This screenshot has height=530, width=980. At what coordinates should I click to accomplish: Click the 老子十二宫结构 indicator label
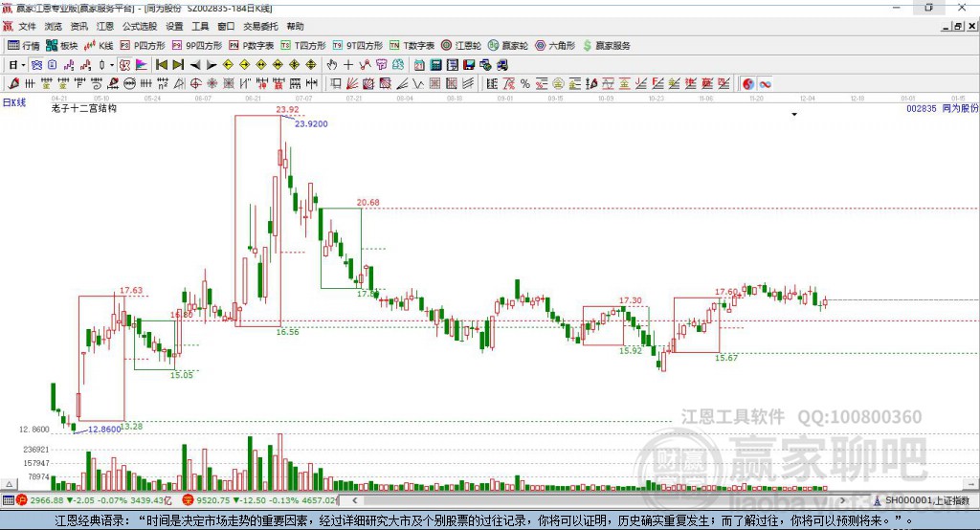click(84, 108)
